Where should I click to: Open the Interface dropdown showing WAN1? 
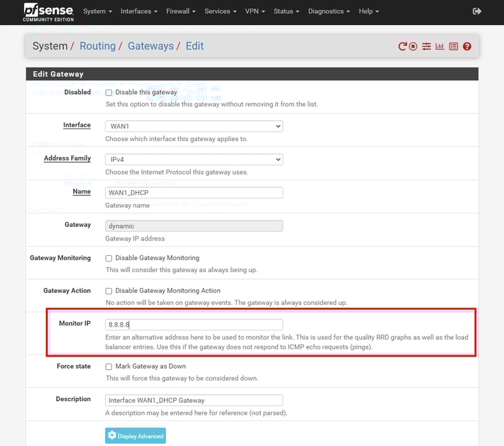(x=193, y=126)
